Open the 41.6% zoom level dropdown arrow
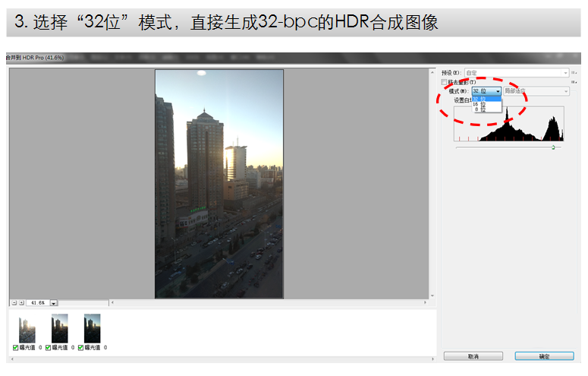The image size is (588, 376). click(x=54, y=303)
